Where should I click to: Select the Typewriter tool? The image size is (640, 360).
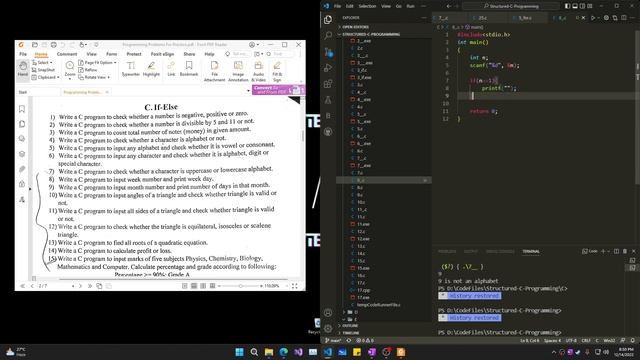(131, 69)
